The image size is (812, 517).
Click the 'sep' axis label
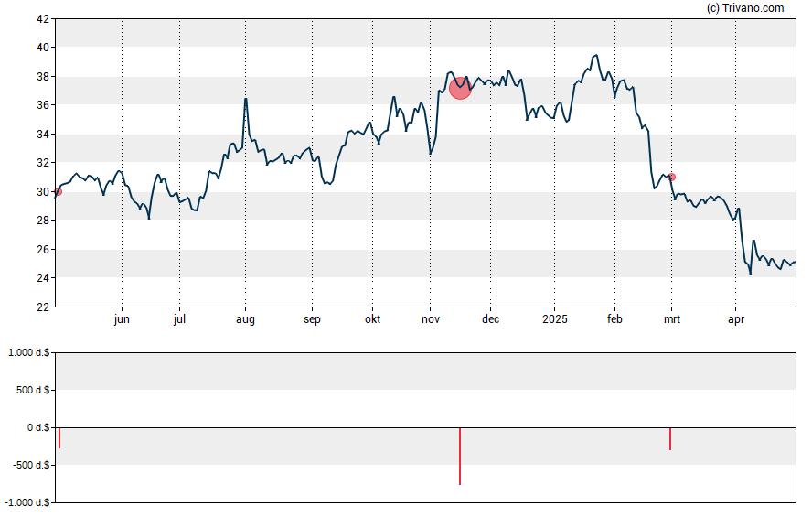coord(312,319)
